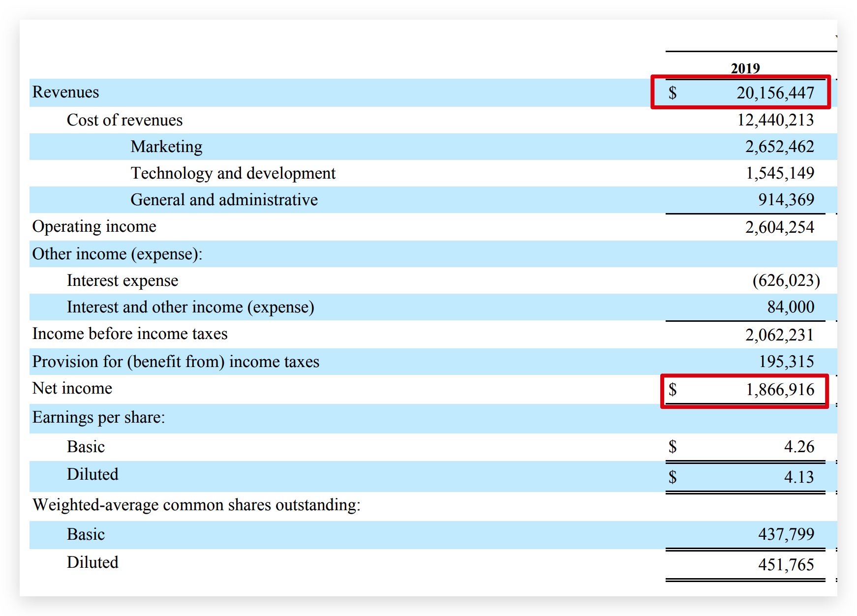
Task: Select General and administrative value 914,369
Action: click(786, 200)
